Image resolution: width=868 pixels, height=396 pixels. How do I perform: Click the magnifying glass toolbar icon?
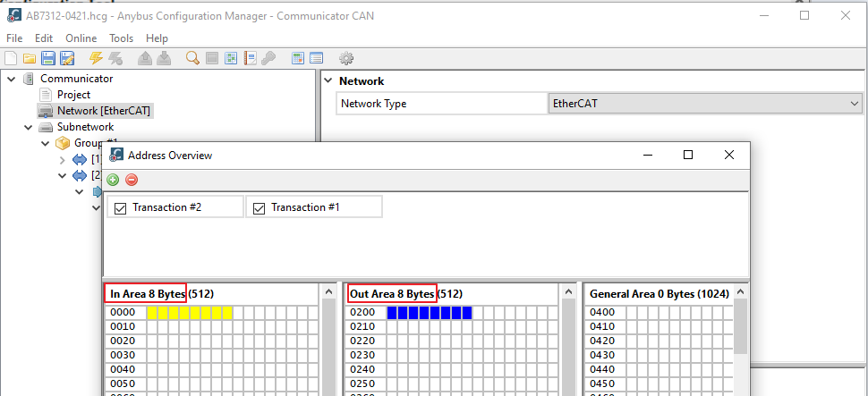pos(192,58)
